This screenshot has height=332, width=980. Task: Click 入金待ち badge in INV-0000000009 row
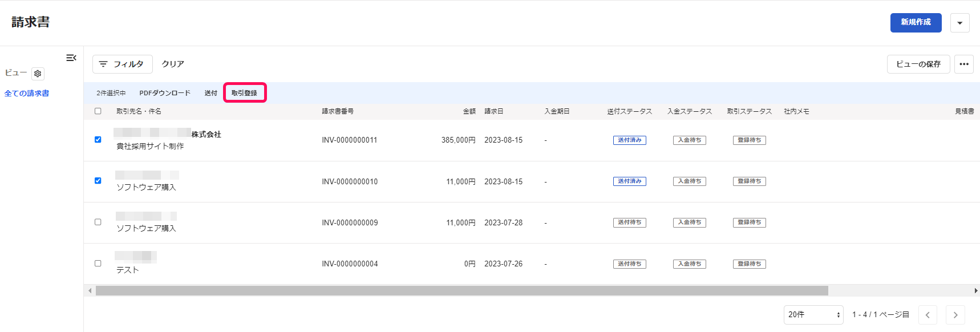tap(690, 222)
